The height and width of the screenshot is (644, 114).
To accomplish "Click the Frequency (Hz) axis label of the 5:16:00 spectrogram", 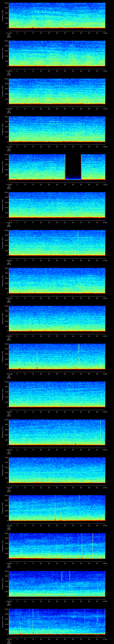I will click(x=3, y=91).
